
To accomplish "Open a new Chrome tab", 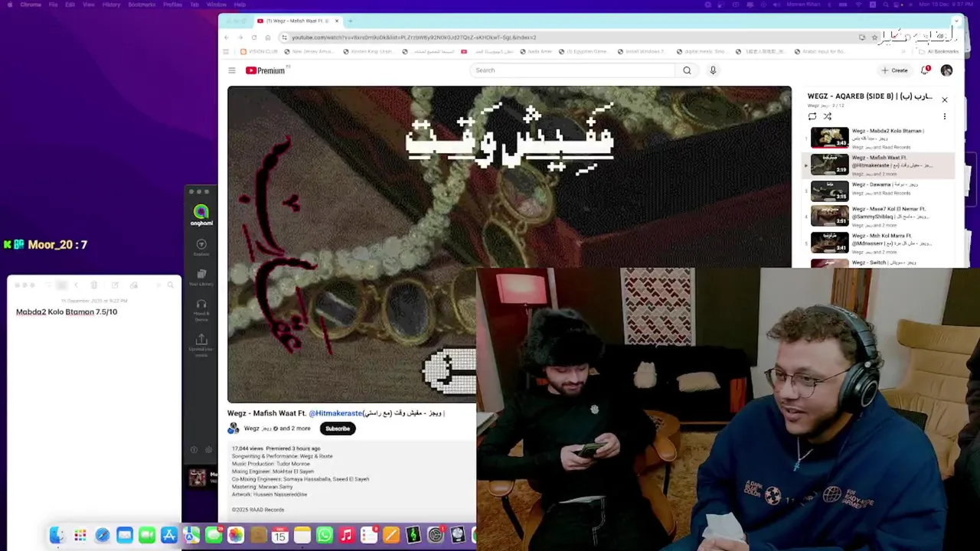I will click(350, 21).
